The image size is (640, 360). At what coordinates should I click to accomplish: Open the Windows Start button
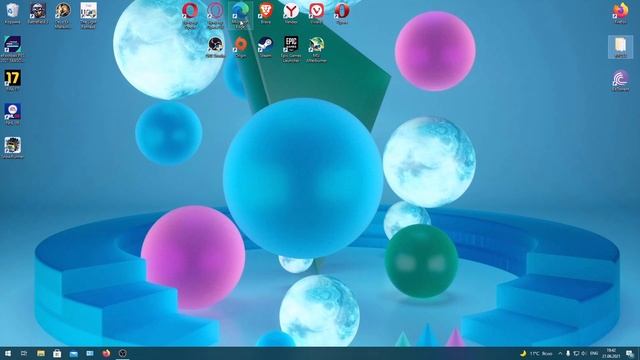8,353
